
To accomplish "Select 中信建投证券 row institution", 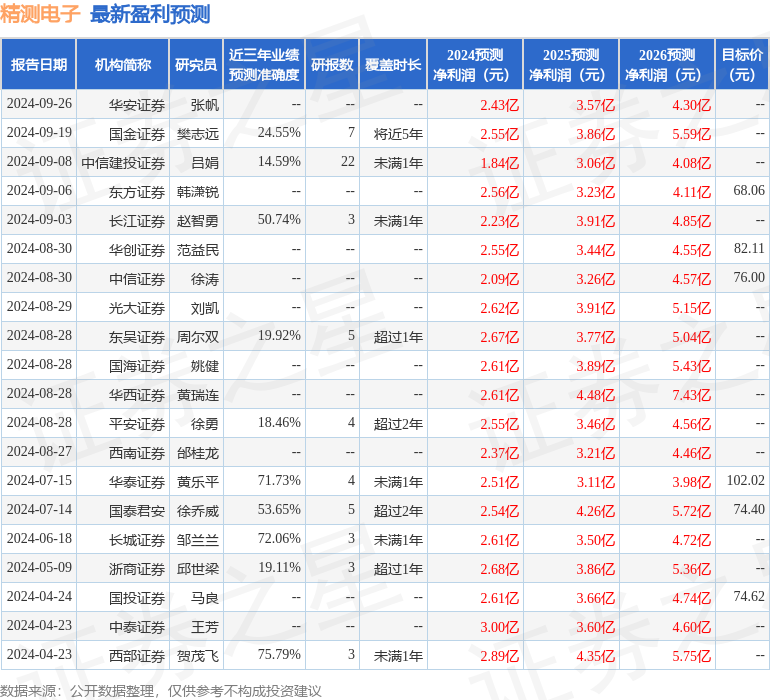I will (123, 163).
